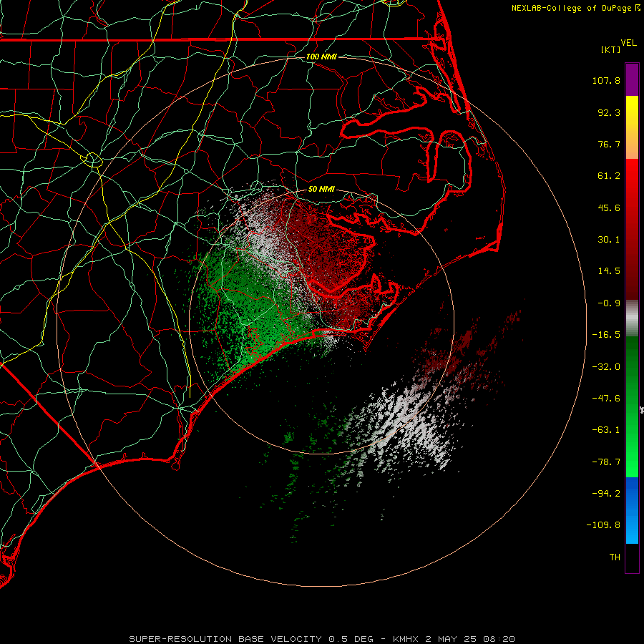Viewport: 644px width, 644px height.
Task: Click the gray near-zero segment of color bar
Action: click(632, 318)
